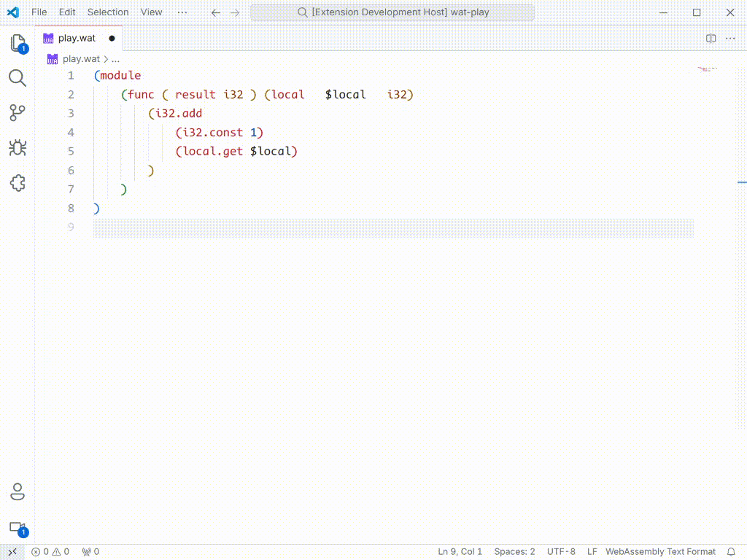Open the Source Control view

point(18,113)
